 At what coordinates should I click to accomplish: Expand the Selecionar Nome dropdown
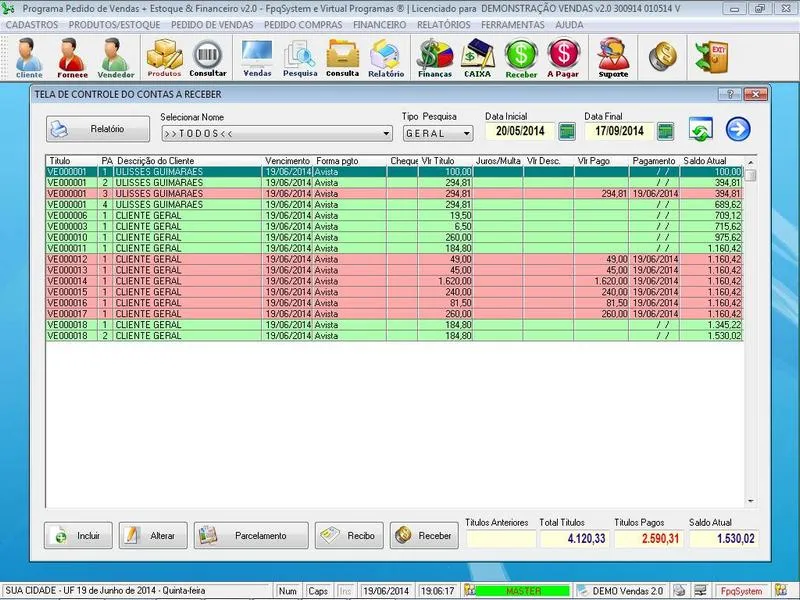(386, 134)
